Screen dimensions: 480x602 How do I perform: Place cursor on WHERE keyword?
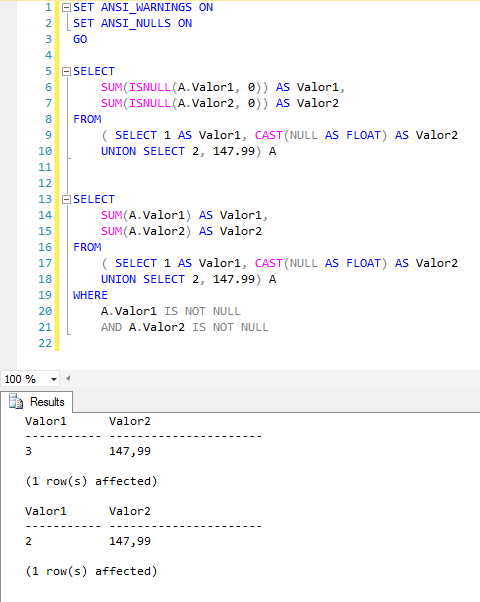click(x=90, y=295)
